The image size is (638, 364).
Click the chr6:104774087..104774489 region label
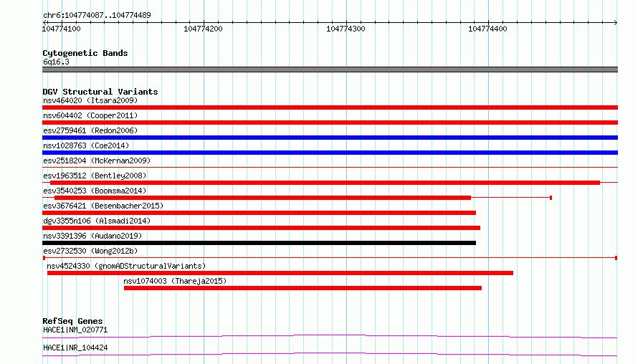click(97, 15)
